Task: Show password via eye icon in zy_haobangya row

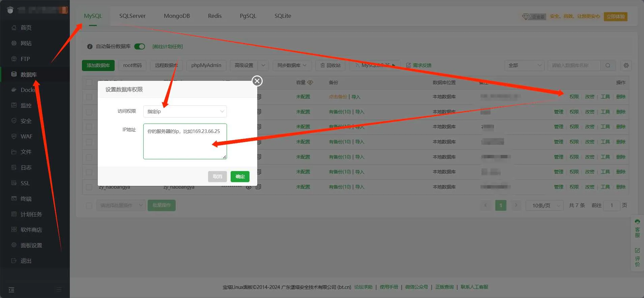Action: [x=248, y=187]
